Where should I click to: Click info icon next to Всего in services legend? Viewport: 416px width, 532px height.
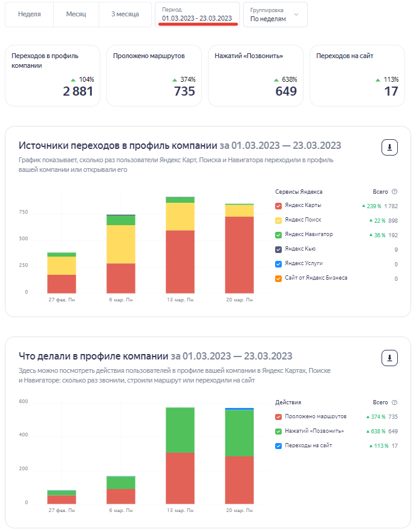pyautogui.click(x=394, y=192)
